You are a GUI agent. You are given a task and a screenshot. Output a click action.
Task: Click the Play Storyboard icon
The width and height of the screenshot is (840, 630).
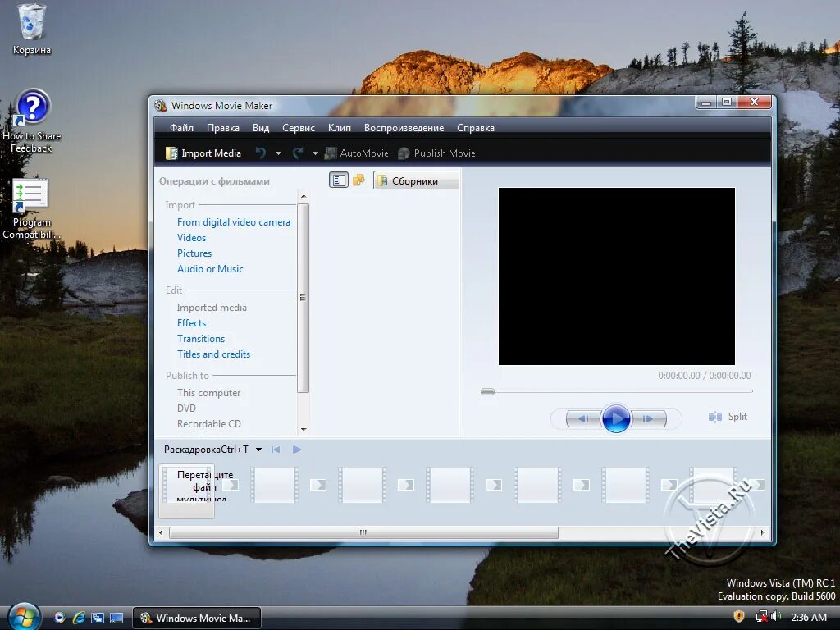click(x=297, y=450)
